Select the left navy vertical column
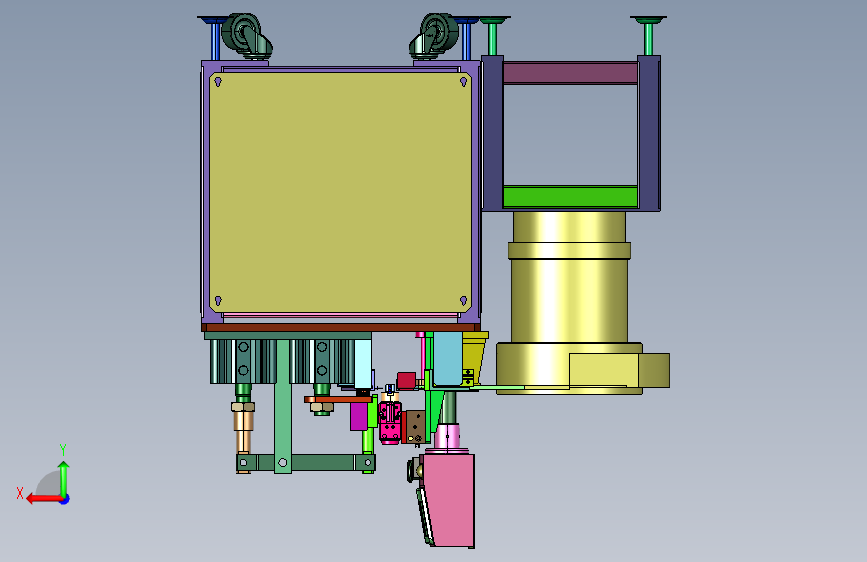The width and height of the screenshot is (867, 562). click(x=492, y=133)
